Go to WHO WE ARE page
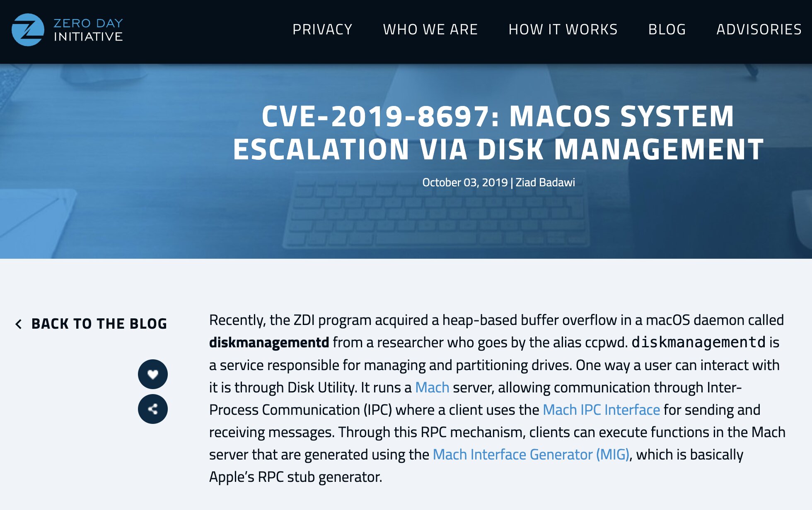 (430, 29)
